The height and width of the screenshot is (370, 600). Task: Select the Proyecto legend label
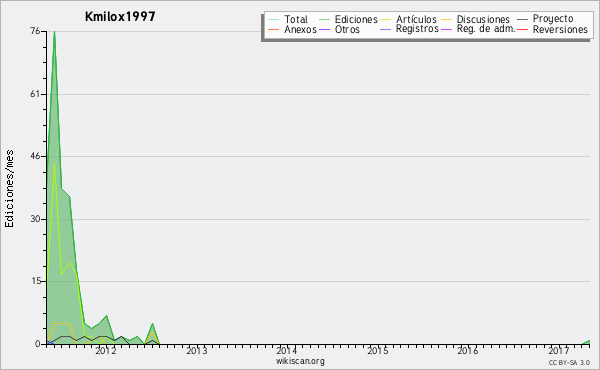tap(553, 19)
